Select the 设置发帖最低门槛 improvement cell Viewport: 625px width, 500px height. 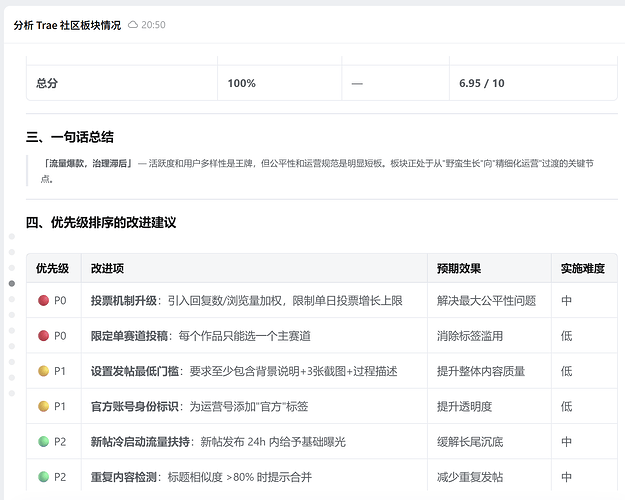tap(254, 371)
